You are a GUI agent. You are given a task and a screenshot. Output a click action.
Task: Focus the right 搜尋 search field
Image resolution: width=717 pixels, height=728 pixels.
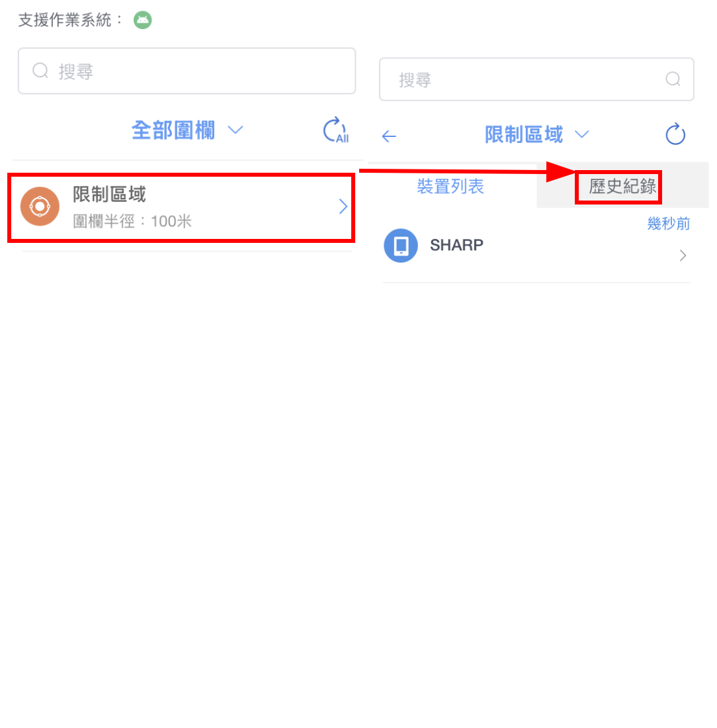tap(536, 79)
